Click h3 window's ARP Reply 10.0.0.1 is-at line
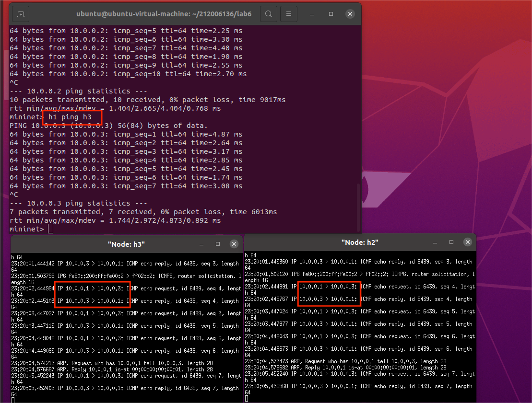 click(x=112, y=369)
